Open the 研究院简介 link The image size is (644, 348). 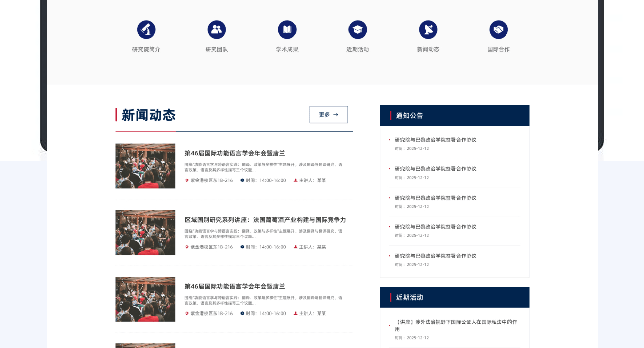click(146, 49)
